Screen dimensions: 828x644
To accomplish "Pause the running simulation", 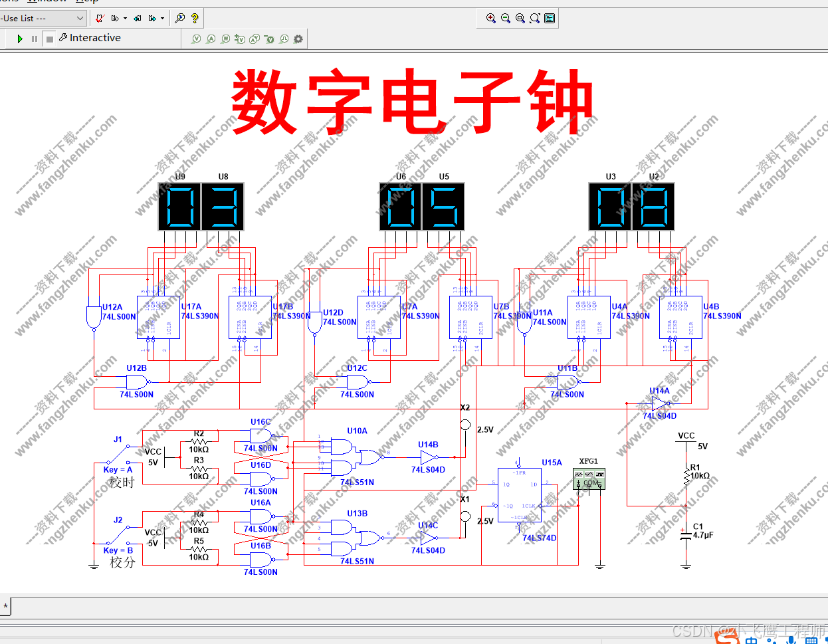I will click(35, 38).
